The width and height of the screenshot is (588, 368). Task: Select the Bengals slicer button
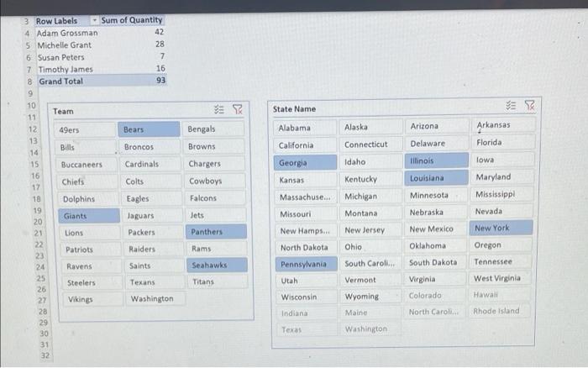pyautogui.click(x=213, y=129)
